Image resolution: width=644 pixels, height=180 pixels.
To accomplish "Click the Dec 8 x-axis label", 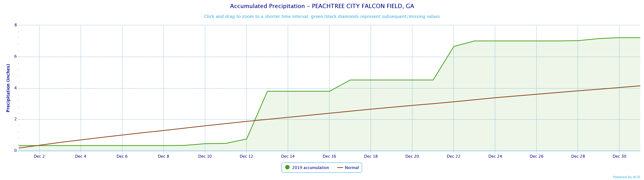I will tap(163, 157).
